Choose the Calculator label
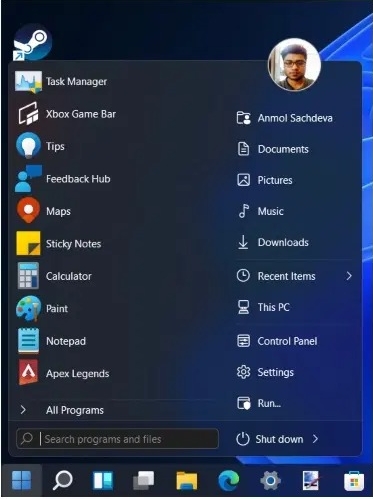The width and height of the screenshot is (373, 499). [69, 276]
